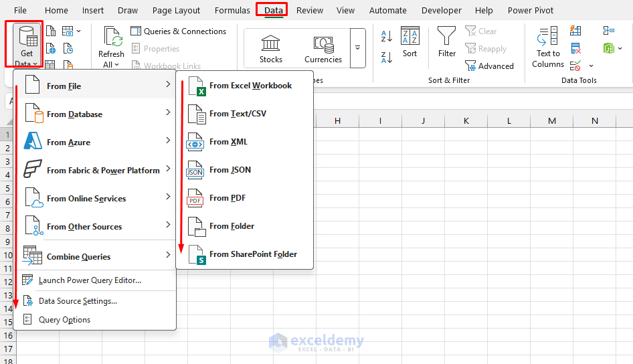The height and width of the screenshot is (364, 633).
Task: Switch to the Power Pivot tab
Action: pos(531,11)
